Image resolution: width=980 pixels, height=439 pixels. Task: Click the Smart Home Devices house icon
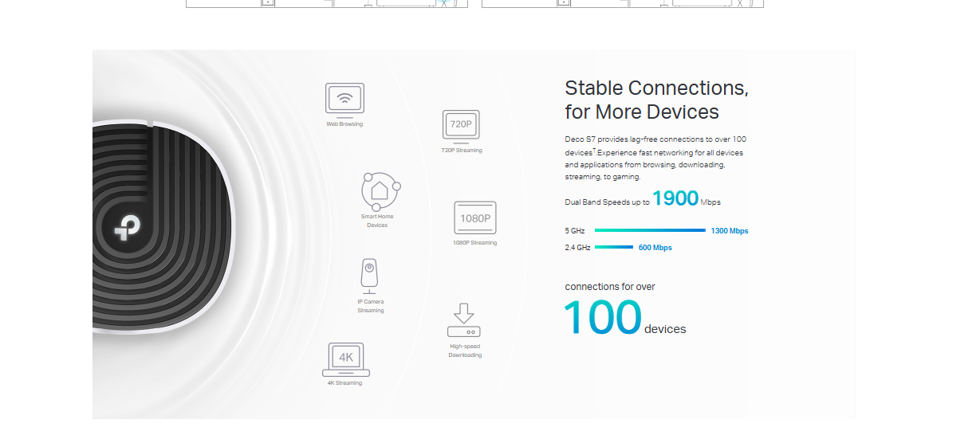click(380, 190)
